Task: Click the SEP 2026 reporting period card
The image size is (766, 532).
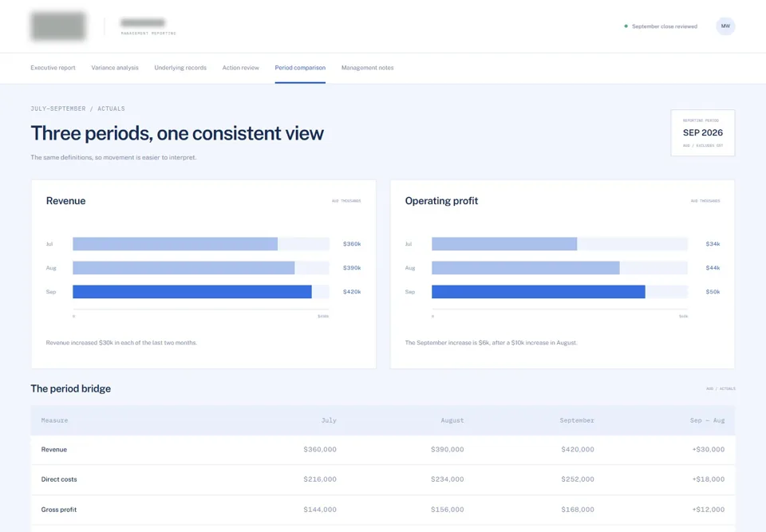Action: coord(702,133)
